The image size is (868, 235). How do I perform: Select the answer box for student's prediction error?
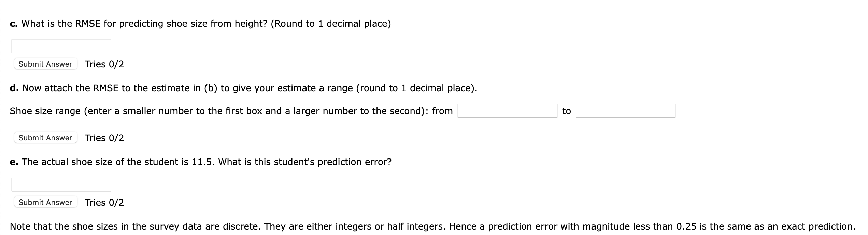61,184
